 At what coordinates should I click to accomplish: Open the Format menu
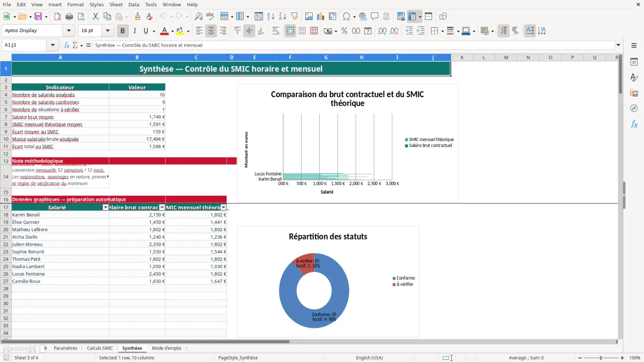75,4
